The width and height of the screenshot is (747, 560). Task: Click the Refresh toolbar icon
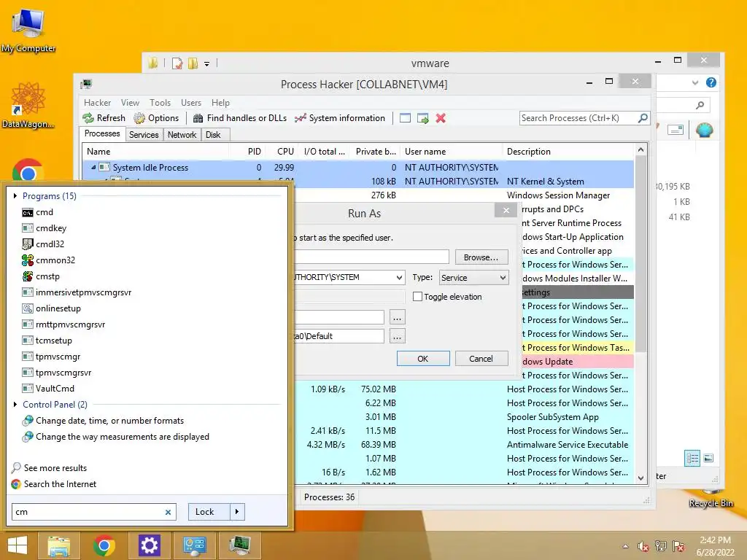pos(104,118)
